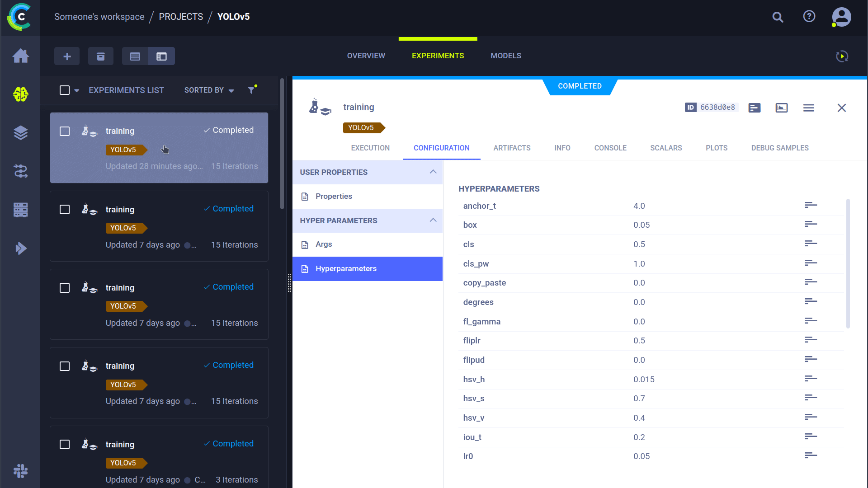Open the pipelines icon in sidebar
This screenshot has height=488, width=868.
(20, 171)
